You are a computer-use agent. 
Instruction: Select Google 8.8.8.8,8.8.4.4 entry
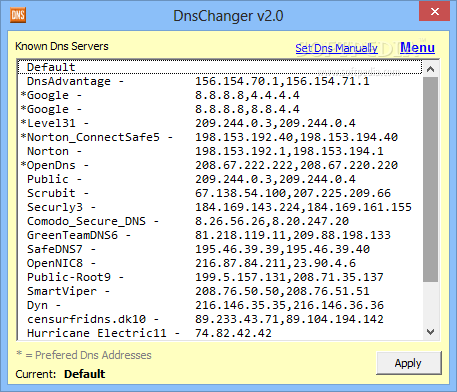[x=220, y=109]
